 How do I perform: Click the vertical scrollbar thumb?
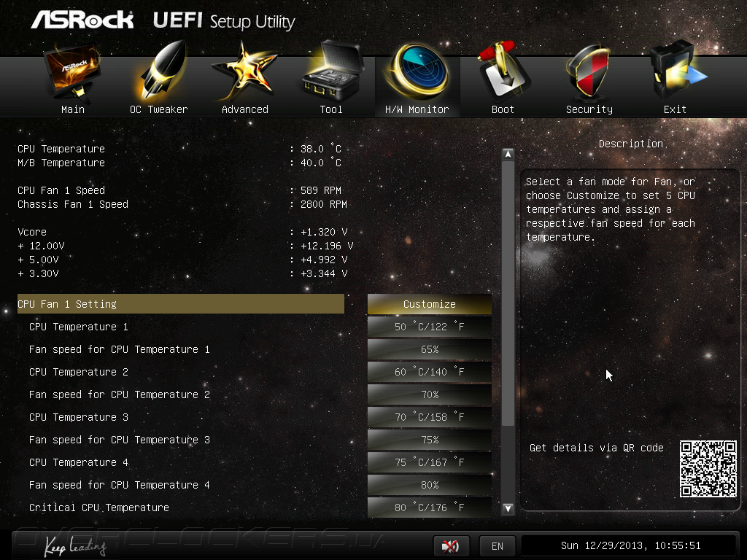tap(508, 293)
